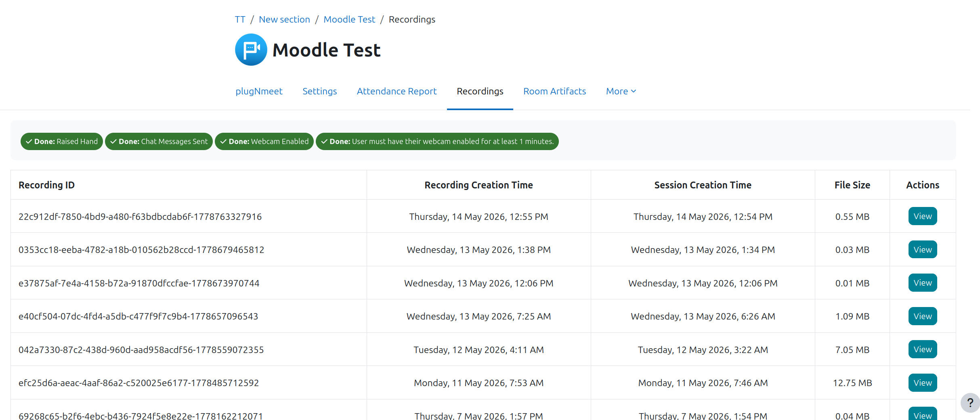This screenshot has height=420, width=980.
Task: Click the Done: Webcam Enabled badge
Action: pos(264,142)
